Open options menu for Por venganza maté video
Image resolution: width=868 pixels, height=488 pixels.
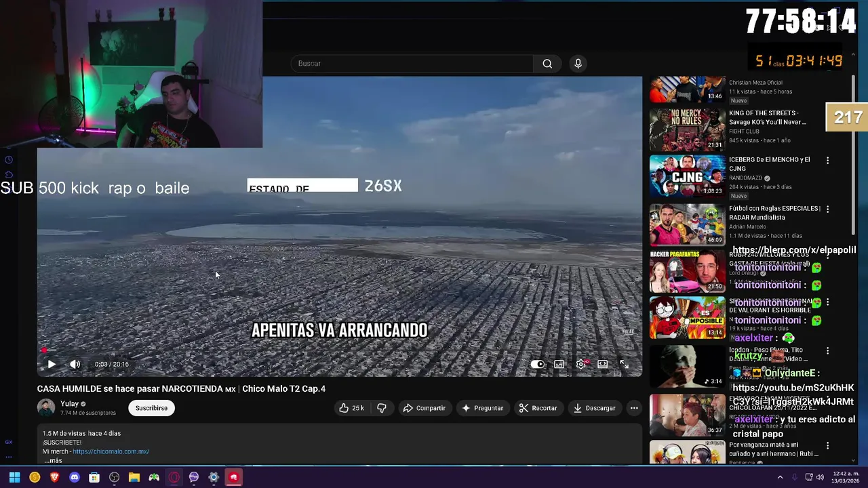pos(827,447)
